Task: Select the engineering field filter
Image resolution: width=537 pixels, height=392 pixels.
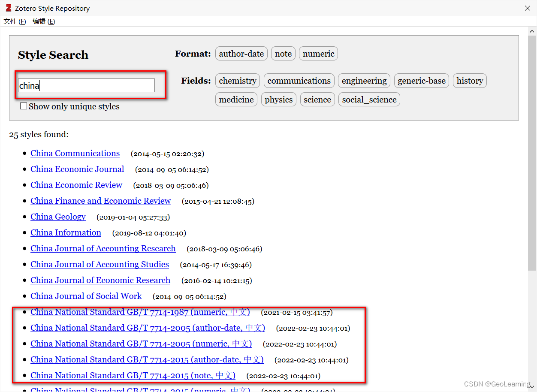Action: click(364, 81)
